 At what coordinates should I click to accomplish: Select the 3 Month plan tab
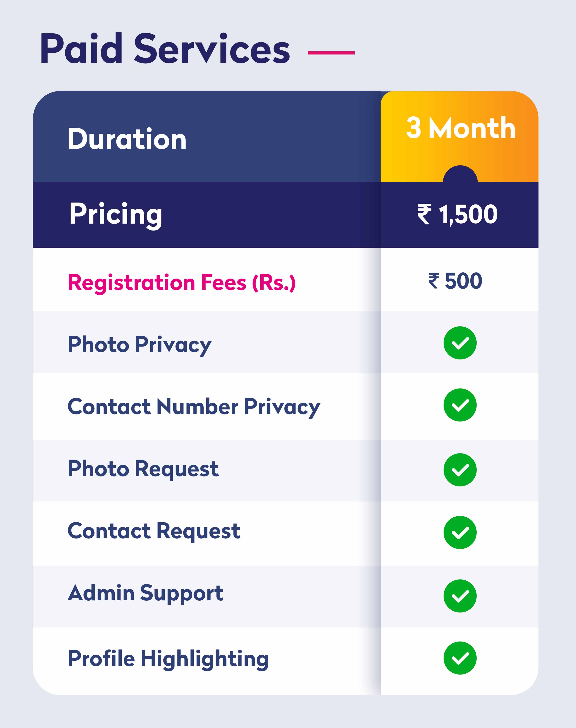(x=461, y=128)
